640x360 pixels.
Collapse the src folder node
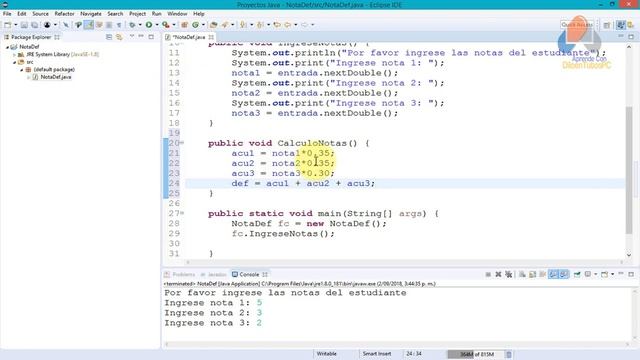[x=14, y=62]
